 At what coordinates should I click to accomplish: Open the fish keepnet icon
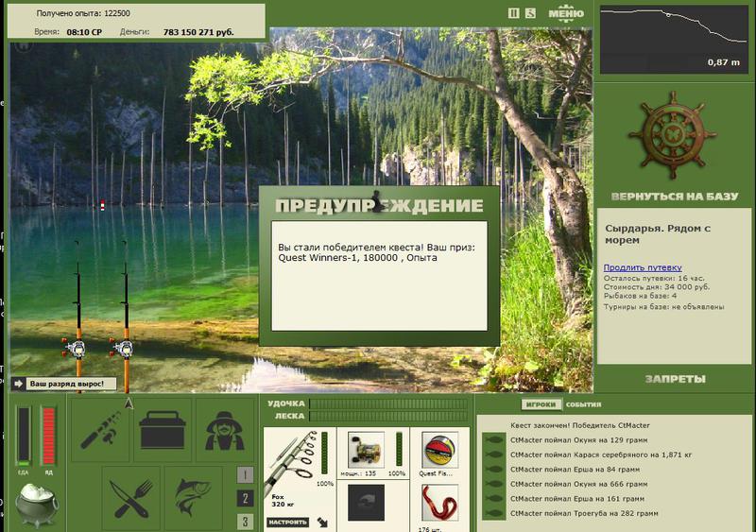(x=193, y=498)
